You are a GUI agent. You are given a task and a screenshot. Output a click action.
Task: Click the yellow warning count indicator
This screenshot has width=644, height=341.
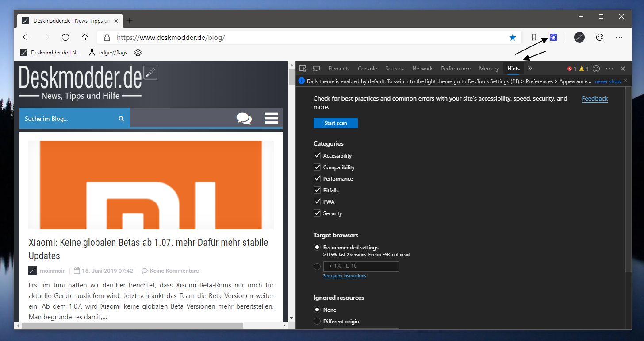[584, 69]
